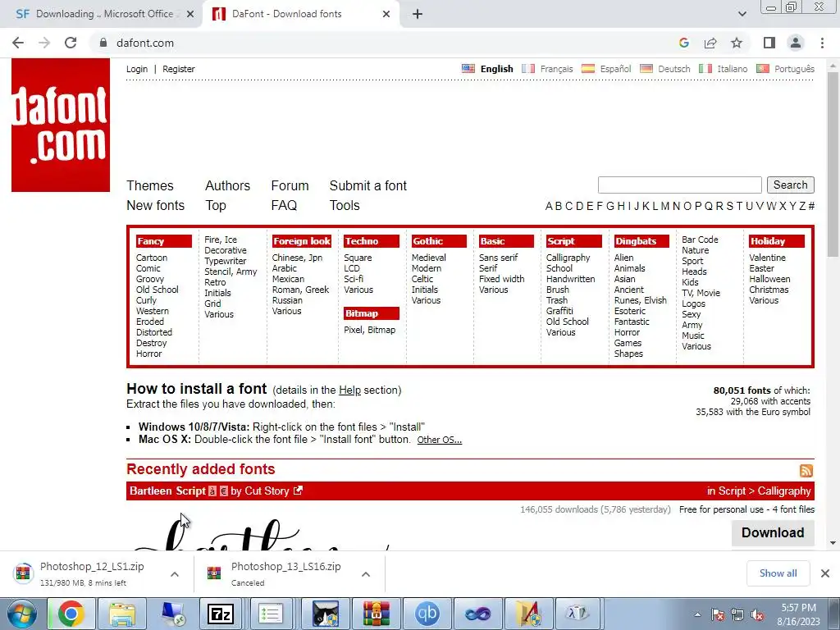Bookmark this page with the star icon
The image size is (840, 630).
737,43
